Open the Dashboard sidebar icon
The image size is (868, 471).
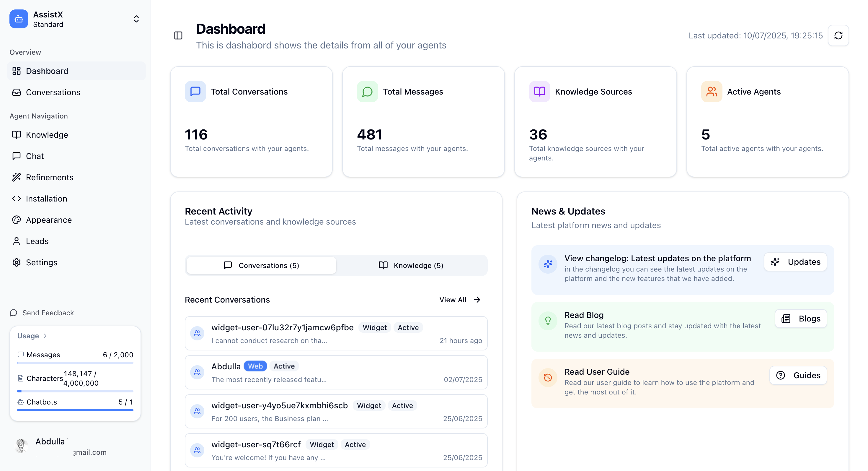pyautogui.click(x=17, y=71)
